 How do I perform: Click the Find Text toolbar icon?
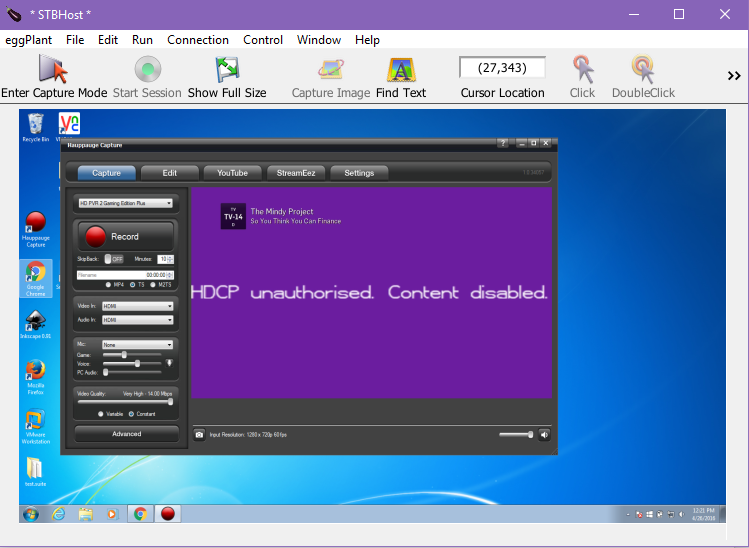pos(401,69)
